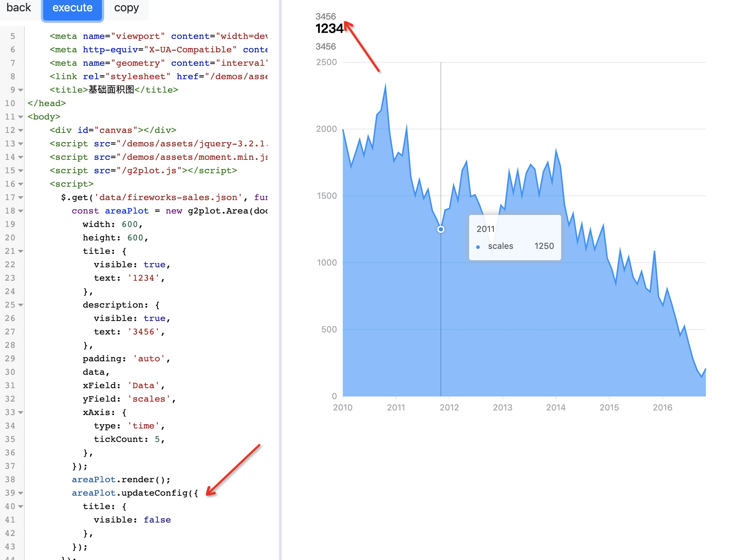The width and height of the screenshot is (743, 560).
Task: Click the back button
Action: click(18, 7)
